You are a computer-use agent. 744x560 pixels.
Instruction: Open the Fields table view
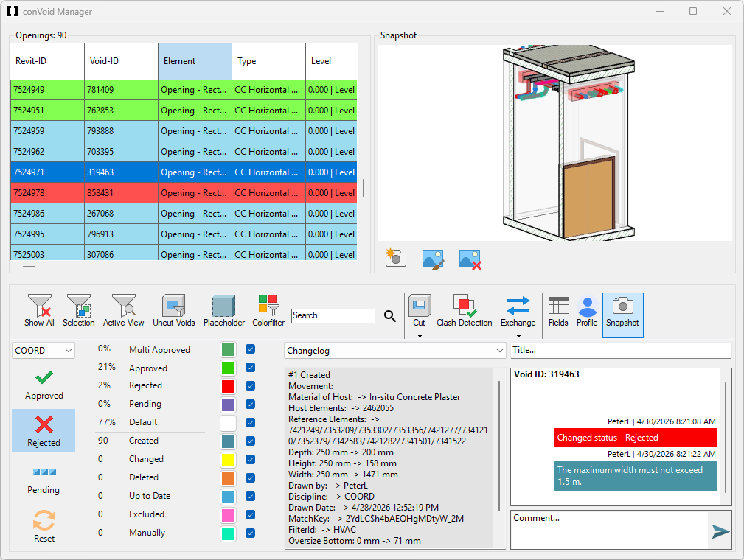(558, 310)
